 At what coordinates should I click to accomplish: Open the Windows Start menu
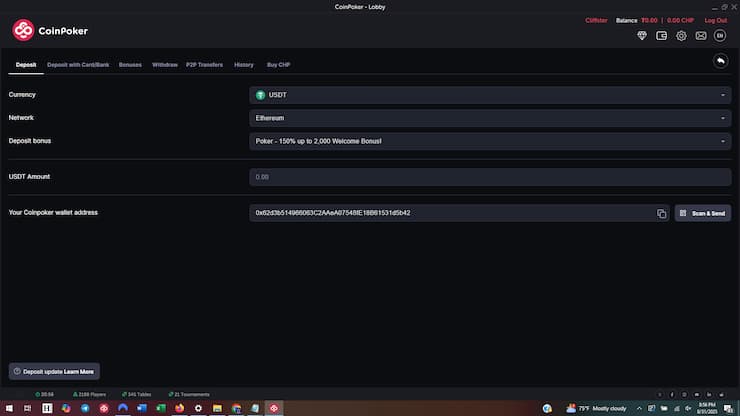(x=9, y=408)
